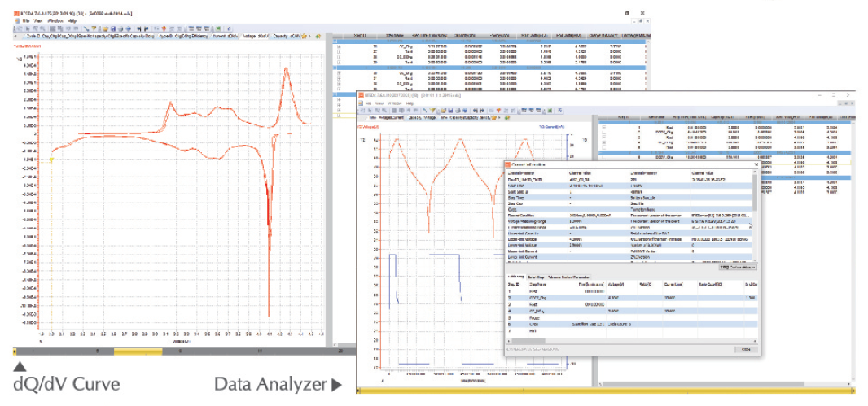Select the Capacity Voltage tab in Data Analyzer
Screen dimensions: 868x406
tap(423, 118)
